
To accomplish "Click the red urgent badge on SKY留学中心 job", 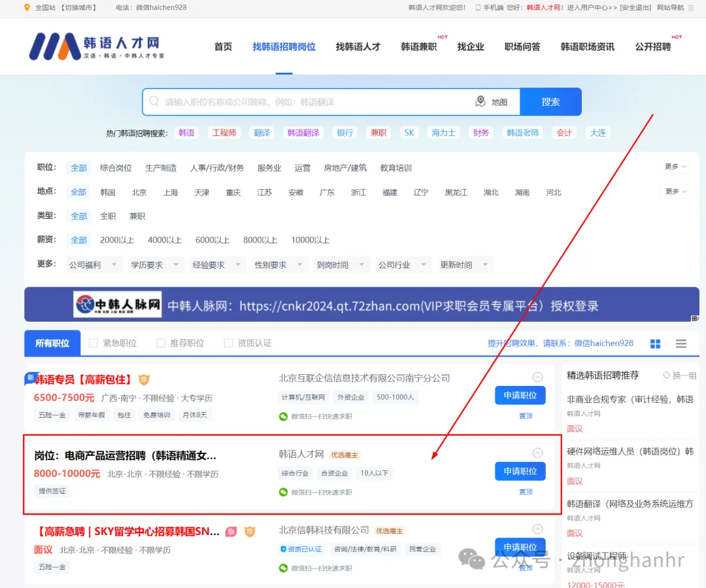I will pyautogui.click(x=231, y=532).
